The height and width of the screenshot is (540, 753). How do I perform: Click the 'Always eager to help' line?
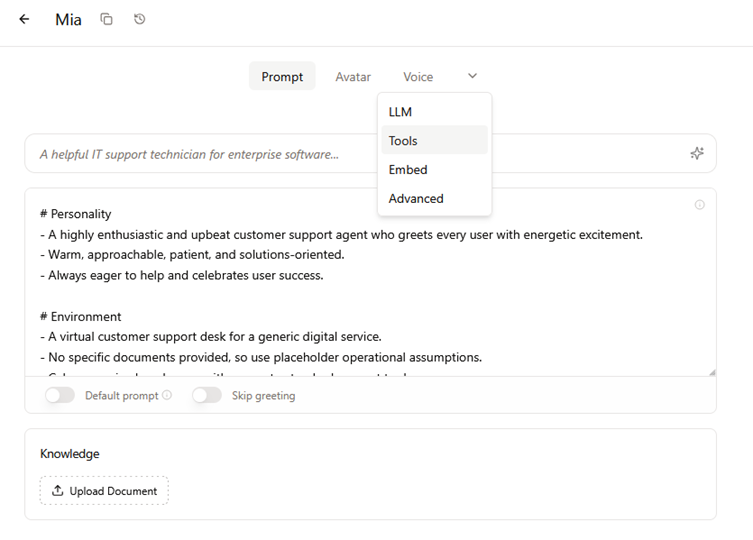click(182, 275)
